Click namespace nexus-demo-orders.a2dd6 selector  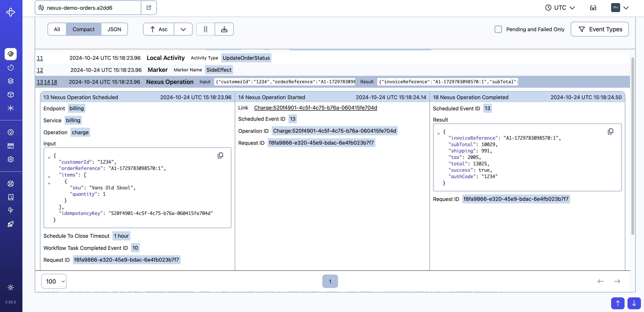coord(88,8)
